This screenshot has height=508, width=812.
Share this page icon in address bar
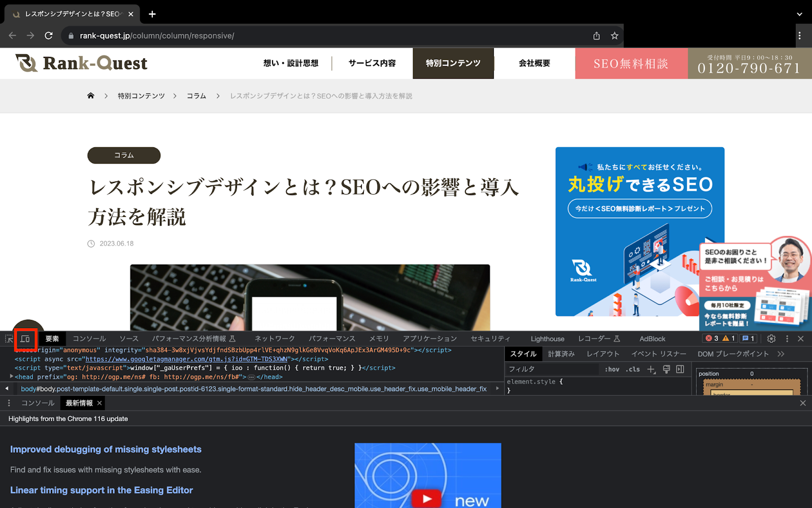tap(597, 36)
